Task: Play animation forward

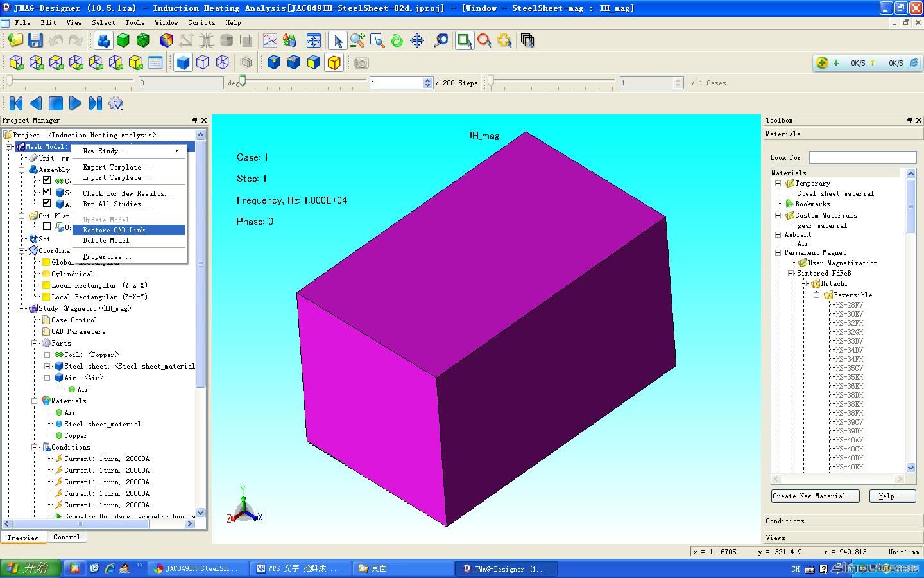Action: (x=75, y=103)
